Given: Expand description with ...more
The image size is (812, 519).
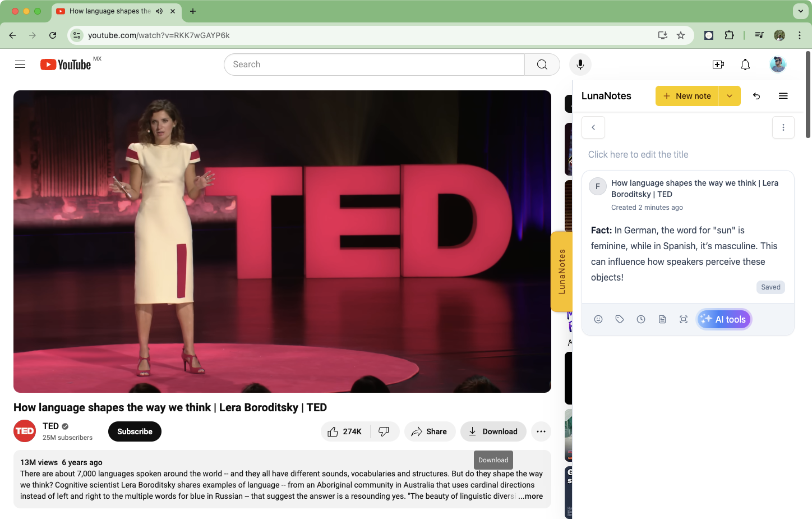Looking at the screenshot, I should point(530,496).
